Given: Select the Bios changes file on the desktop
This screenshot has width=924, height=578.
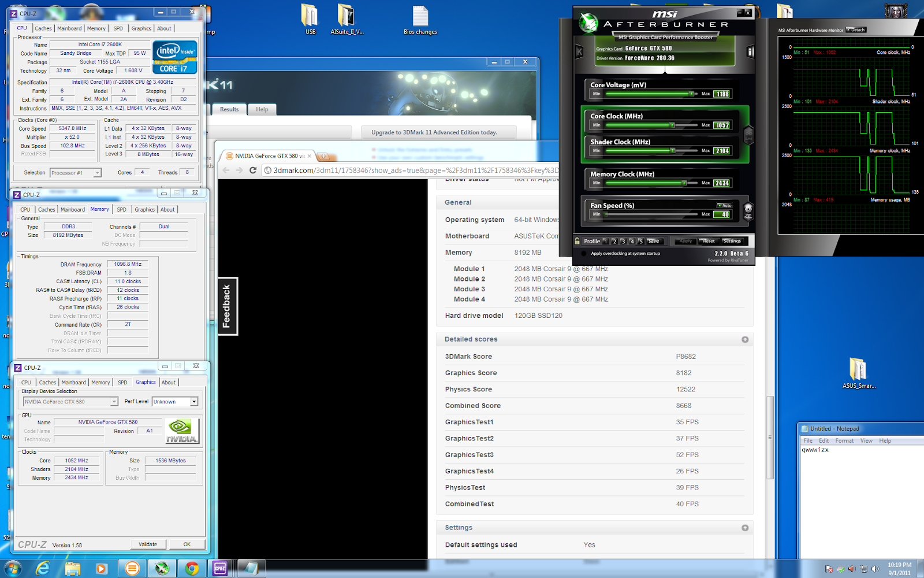Looking at the screenshot, I should (420, 20).
